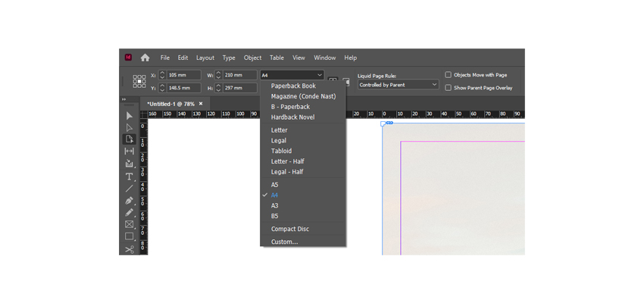
Task: Select Legal page size
Action: point(303,140)
